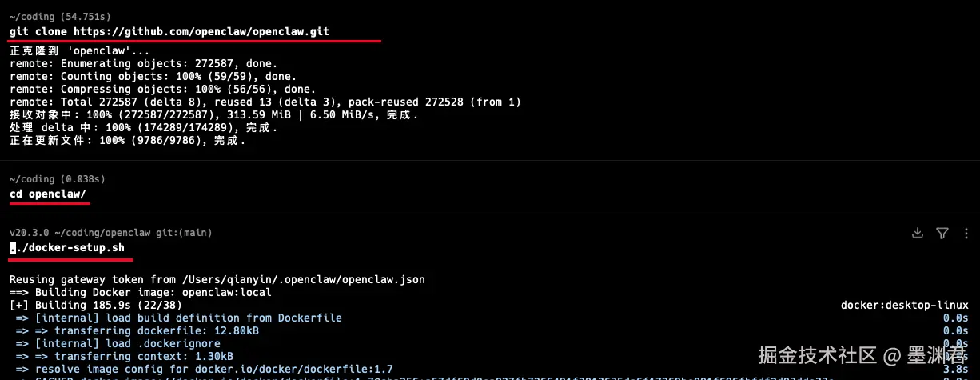Select the ~/coding (0.038s) block header
The height and width of the screenshot is (380, 980).
[x=58, y=178]
